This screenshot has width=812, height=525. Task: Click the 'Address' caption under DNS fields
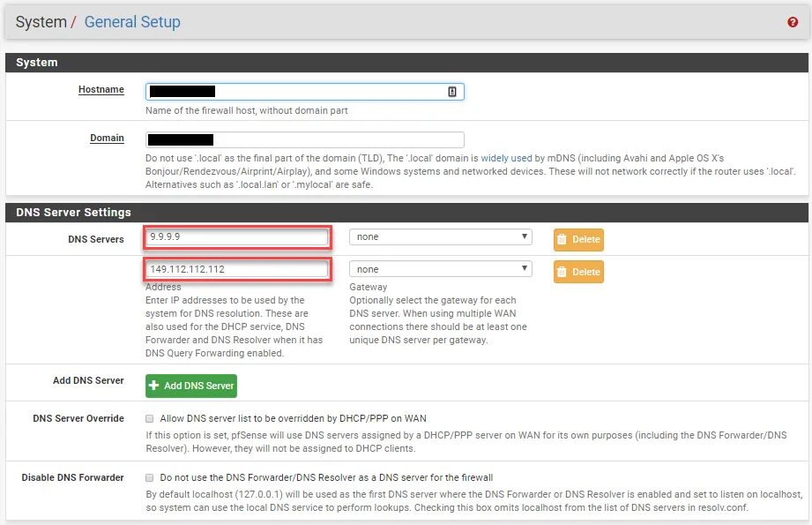point(163,287)
